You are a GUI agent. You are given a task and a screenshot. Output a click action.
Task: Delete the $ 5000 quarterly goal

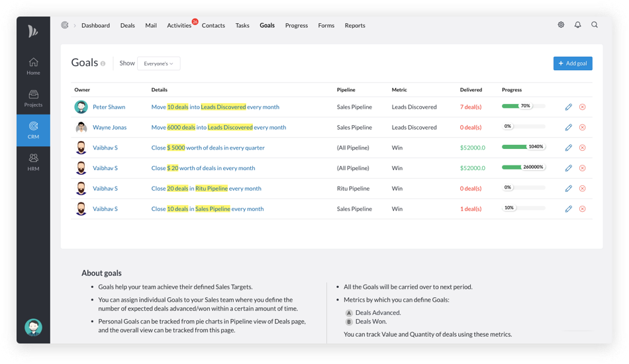583,148
